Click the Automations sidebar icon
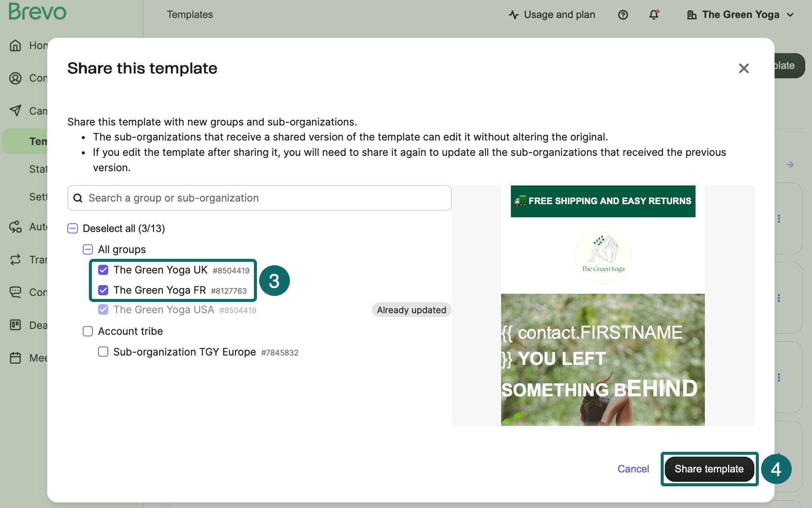 (x=15, y=227)
